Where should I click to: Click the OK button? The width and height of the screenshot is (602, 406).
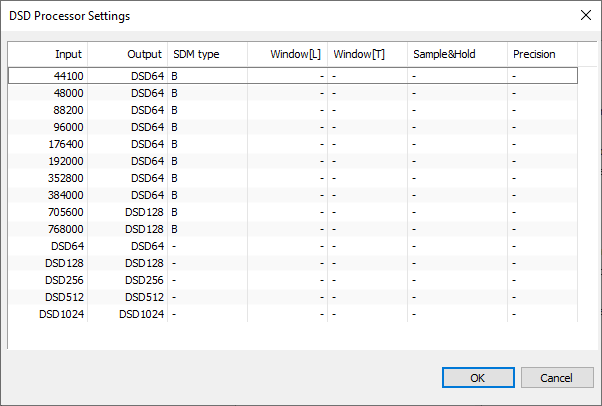pyautogui.click(x=478, y=378)
